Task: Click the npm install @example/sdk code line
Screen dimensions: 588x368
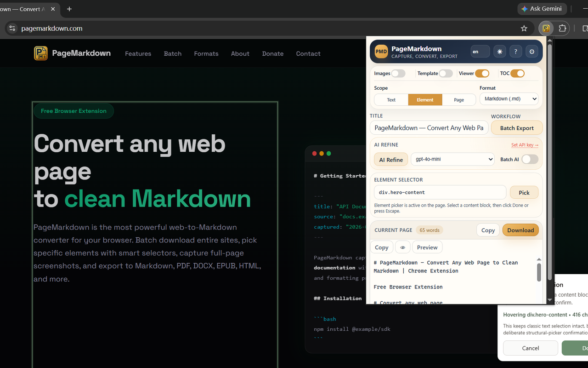Action: (352, 329)
